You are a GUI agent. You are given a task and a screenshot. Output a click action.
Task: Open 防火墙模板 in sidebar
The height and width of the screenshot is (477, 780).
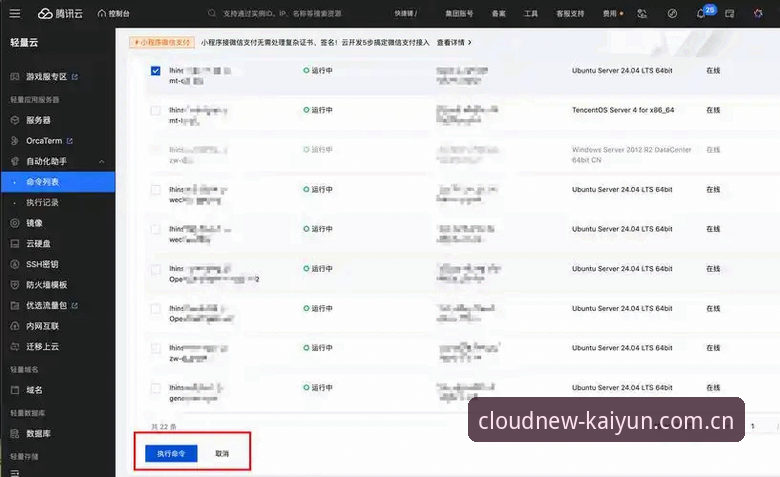46,285
